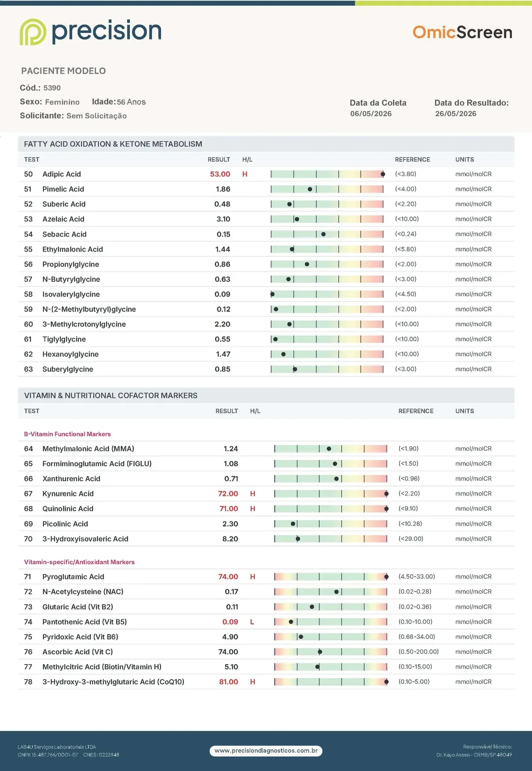This screenshot has width=532, height=771.
Task: Click the test name '3-Hydroxyisovaleric Acid'
Action: [x=85, y=539]
